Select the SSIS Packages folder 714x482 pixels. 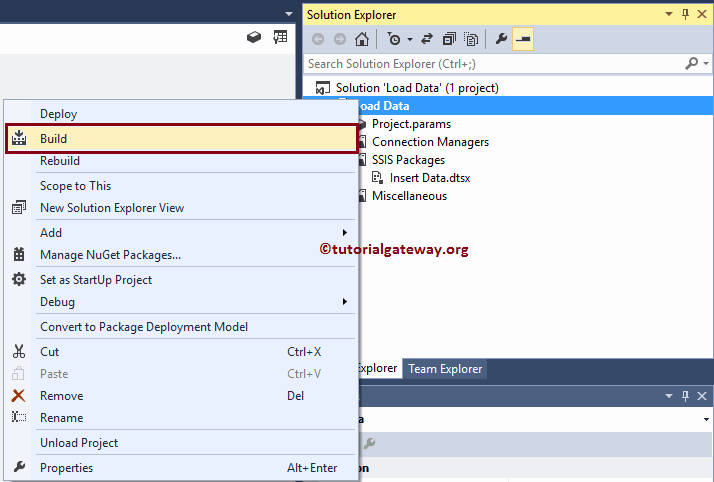(x=408, y=160)
